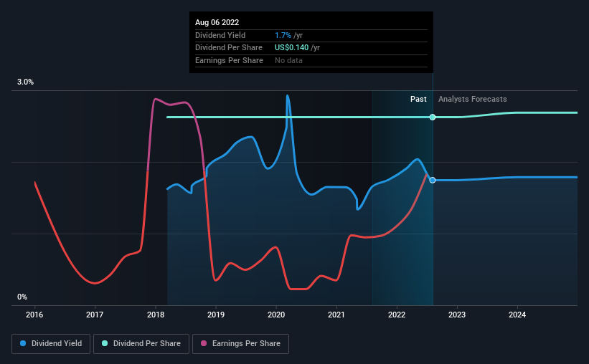This screenshot has height=364, width=589.
Task: Select the teal dividend per share data point
Action: coord(433,117)
